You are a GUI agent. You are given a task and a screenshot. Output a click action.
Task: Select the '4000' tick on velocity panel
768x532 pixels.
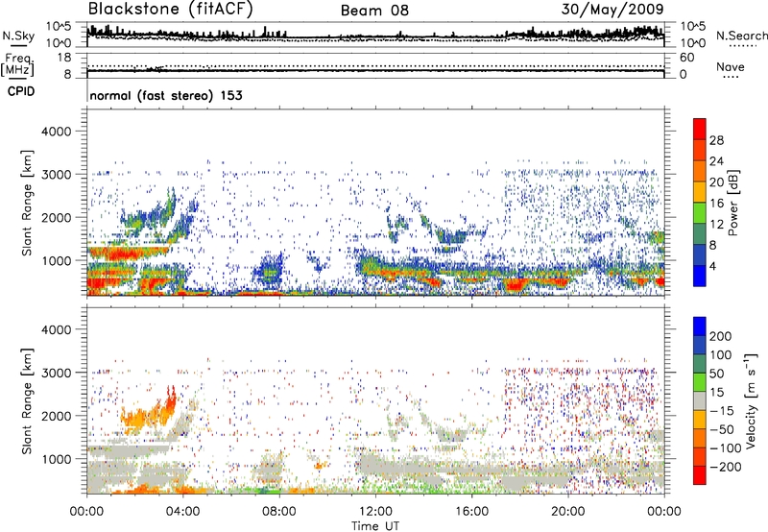(56, 329)
